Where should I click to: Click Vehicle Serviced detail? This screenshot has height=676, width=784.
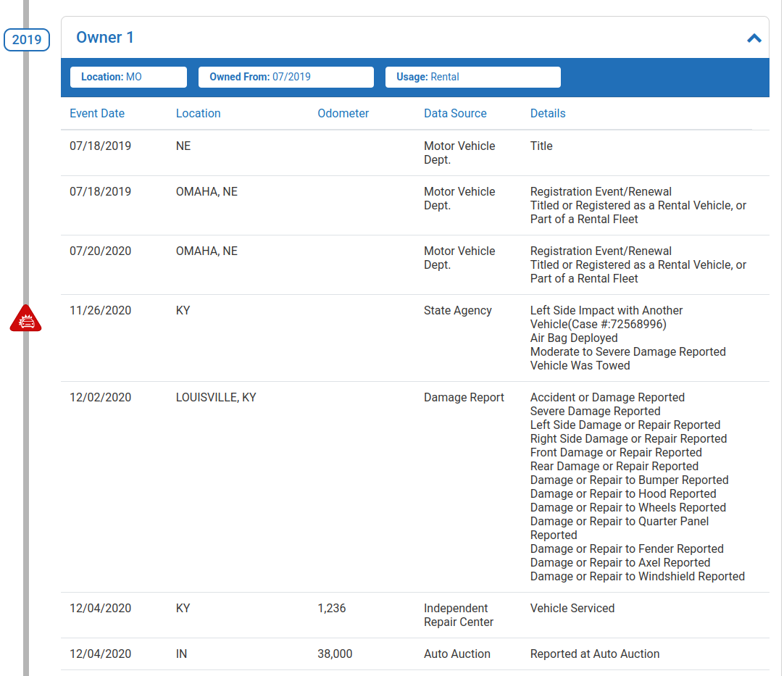572,609
